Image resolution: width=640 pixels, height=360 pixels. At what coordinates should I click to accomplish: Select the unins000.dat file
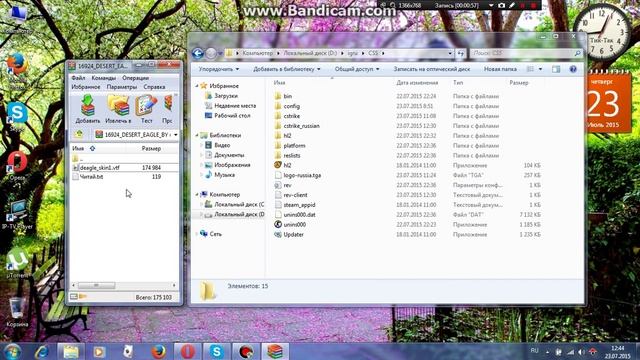pos(295,215)
